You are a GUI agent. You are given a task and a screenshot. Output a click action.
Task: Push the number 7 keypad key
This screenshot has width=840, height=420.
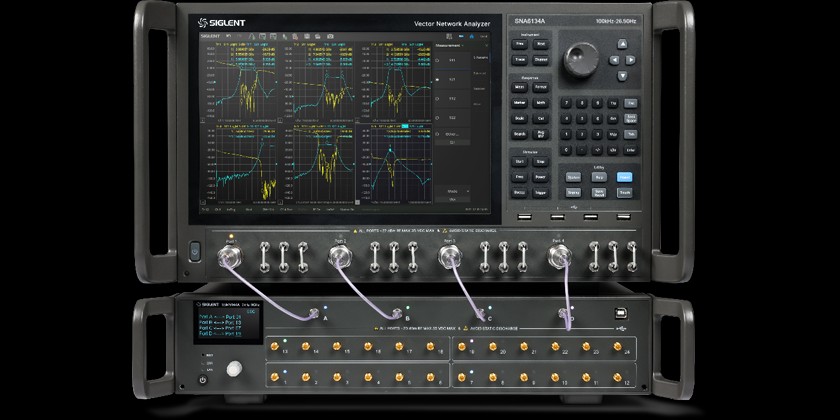566,103
